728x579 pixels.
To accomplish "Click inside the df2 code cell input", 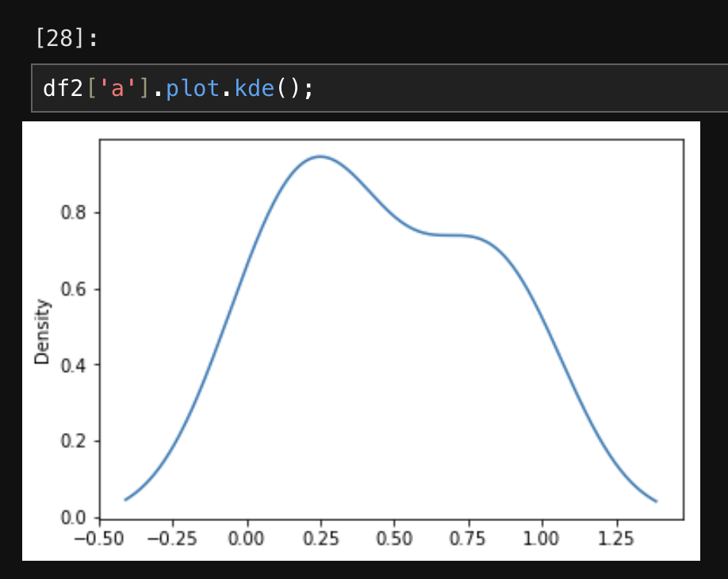I will pyautogui.click(x=379, y=88).
